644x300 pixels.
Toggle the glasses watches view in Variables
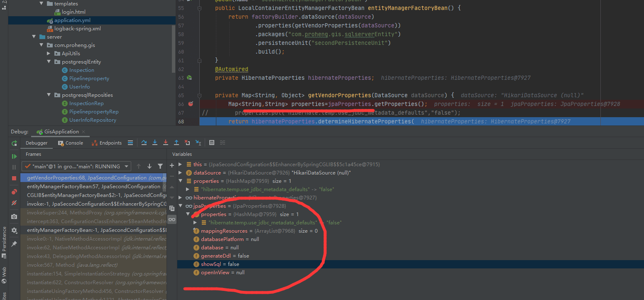pyautogui.click(x=172, y=219)
